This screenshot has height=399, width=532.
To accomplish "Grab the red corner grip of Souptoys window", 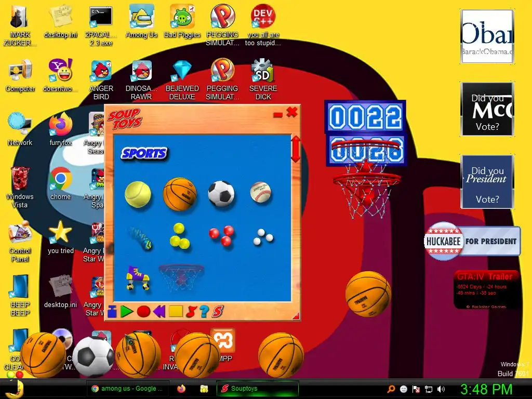I will 296,316.
